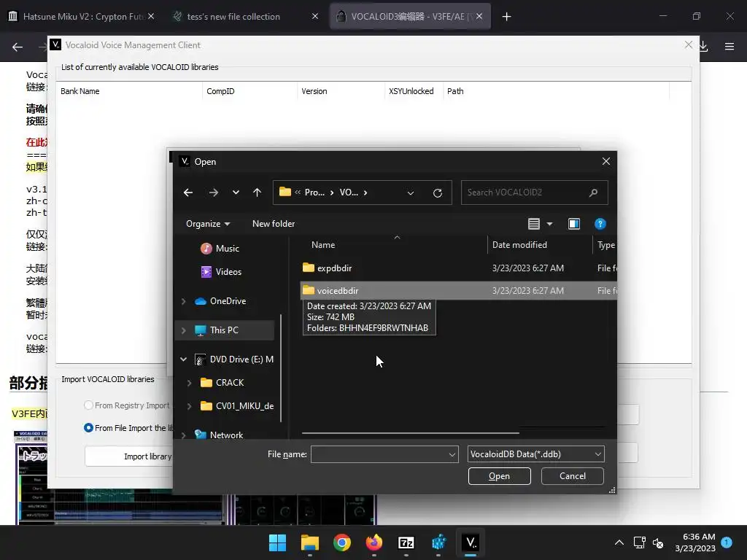
Task: Expand the address path dropdown
Action: pos(410,192)
